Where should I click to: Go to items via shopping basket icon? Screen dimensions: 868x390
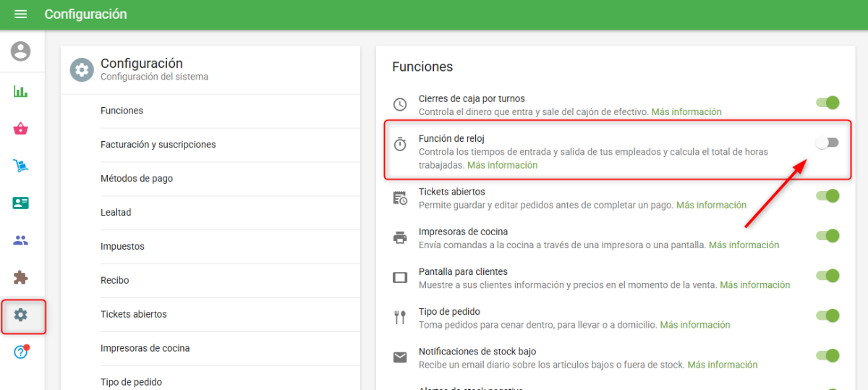tap(21, 129)
